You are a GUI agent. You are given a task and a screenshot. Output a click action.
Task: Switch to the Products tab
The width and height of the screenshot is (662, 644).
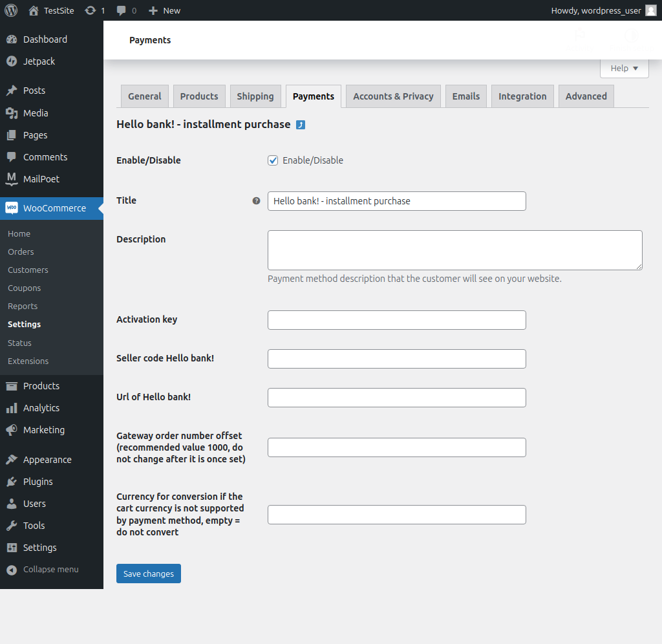tap(199, 96)
